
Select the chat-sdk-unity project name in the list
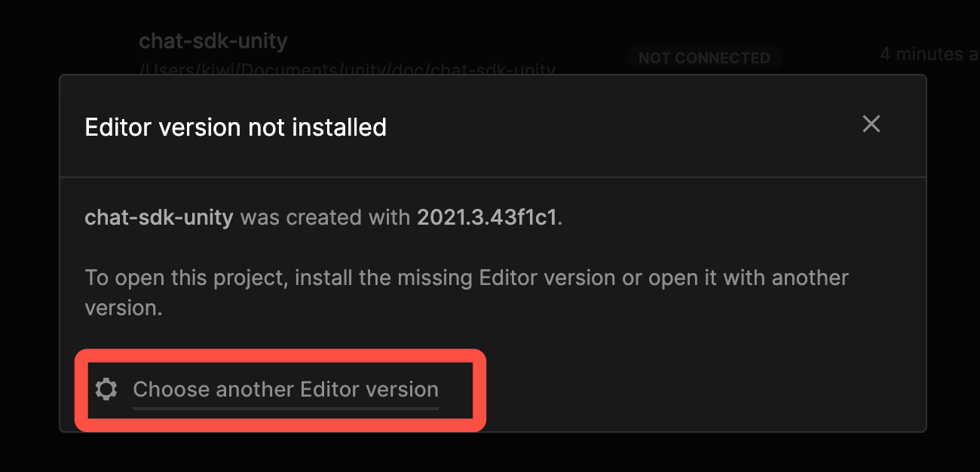point(213,41)
